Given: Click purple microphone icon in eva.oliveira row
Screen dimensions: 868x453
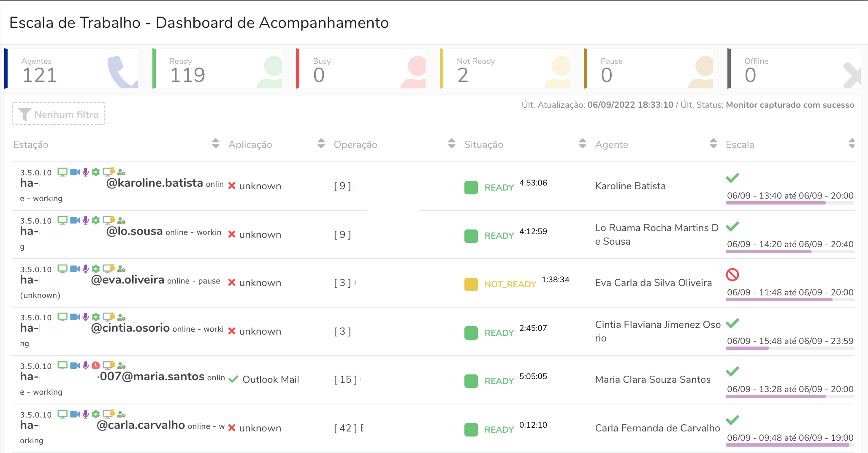Looking at the screenshot, I should (86, 269).
